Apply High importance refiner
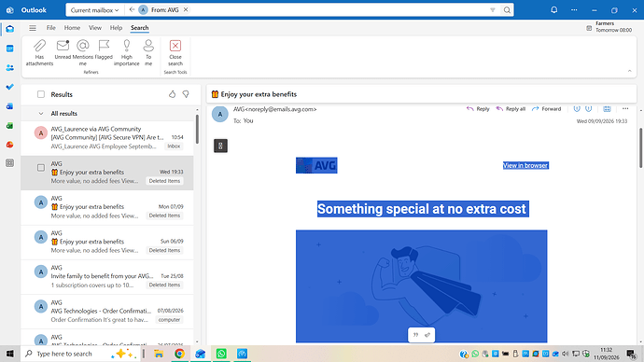This screenshot has width=644, height=362. coord(127,52)
